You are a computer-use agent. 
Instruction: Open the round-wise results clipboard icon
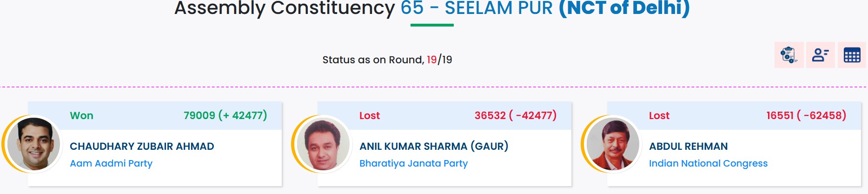click(789, 55)
